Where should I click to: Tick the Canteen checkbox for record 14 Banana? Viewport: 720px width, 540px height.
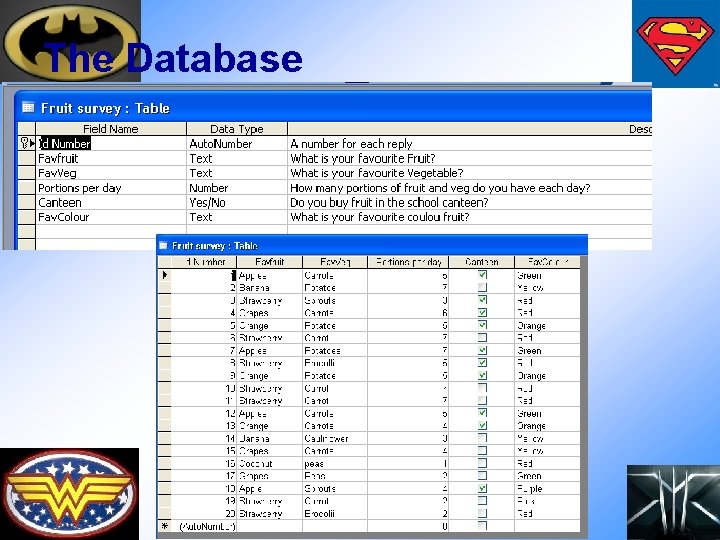482,438
